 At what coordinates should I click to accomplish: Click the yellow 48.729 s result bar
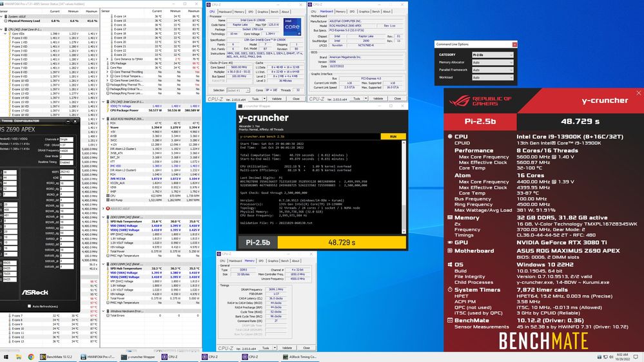click(x=342, y=242)
